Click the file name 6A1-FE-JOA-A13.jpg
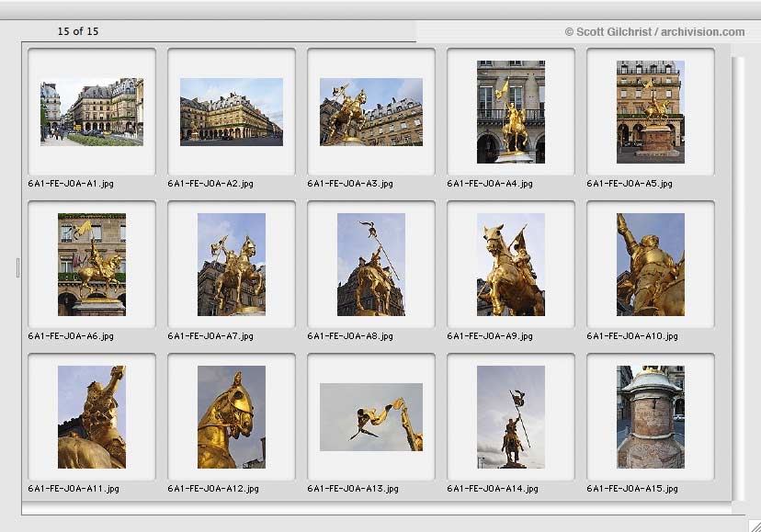 (x=353, y=488)
